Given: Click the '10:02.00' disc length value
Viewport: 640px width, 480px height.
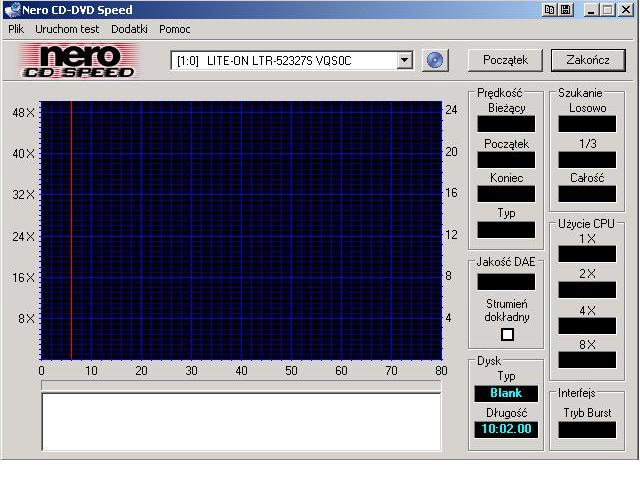Looking at the screenshot, I should pos(506,429).
